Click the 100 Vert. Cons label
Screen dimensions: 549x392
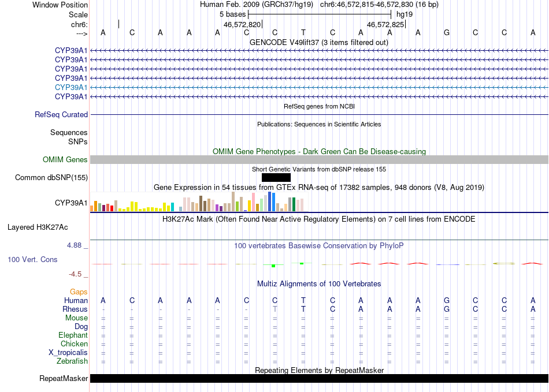[x=32, y=259]
